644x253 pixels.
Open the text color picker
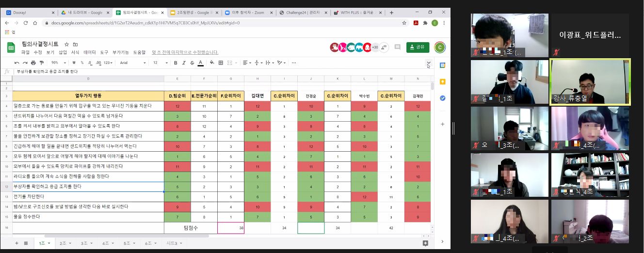coord(201,63)
